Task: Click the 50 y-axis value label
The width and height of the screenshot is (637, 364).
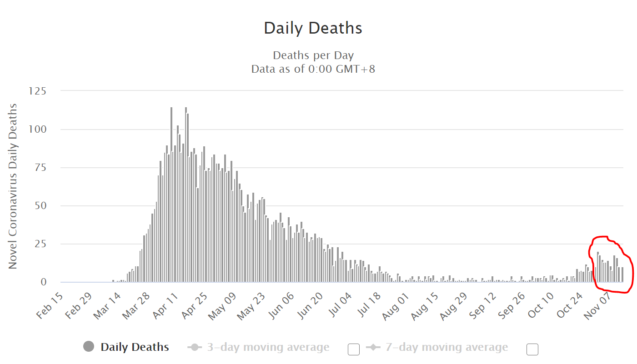Action: pyautogui.click(x=41, y=205)
